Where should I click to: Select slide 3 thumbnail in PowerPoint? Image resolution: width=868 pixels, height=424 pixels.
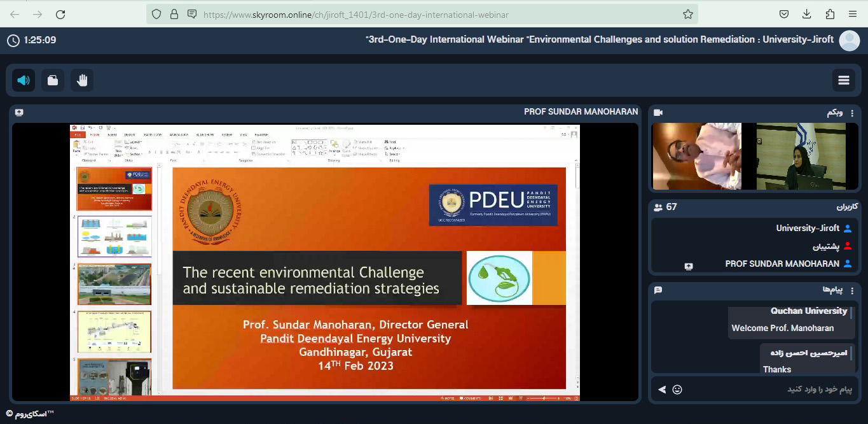click(114, 285)
